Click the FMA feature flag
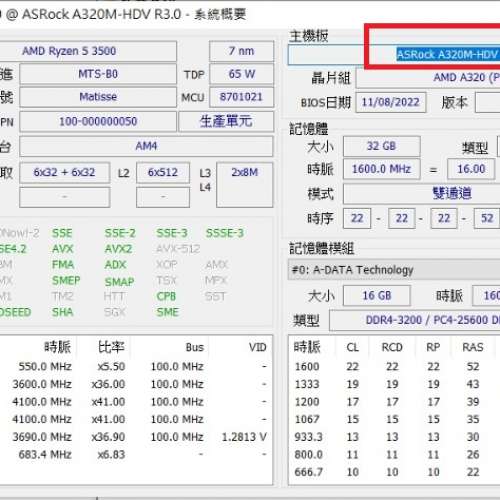 [x=63, y=264]
